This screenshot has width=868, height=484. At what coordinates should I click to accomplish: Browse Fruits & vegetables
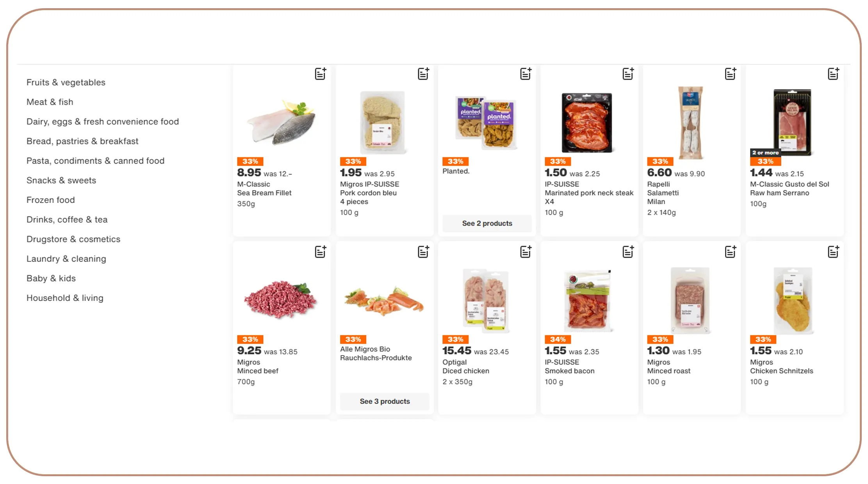[x=66, y=82]
